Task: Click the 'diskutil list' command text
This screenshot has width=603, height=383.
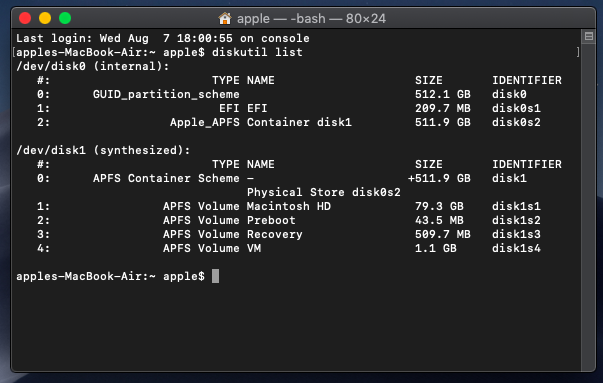Action: (257, 52)
